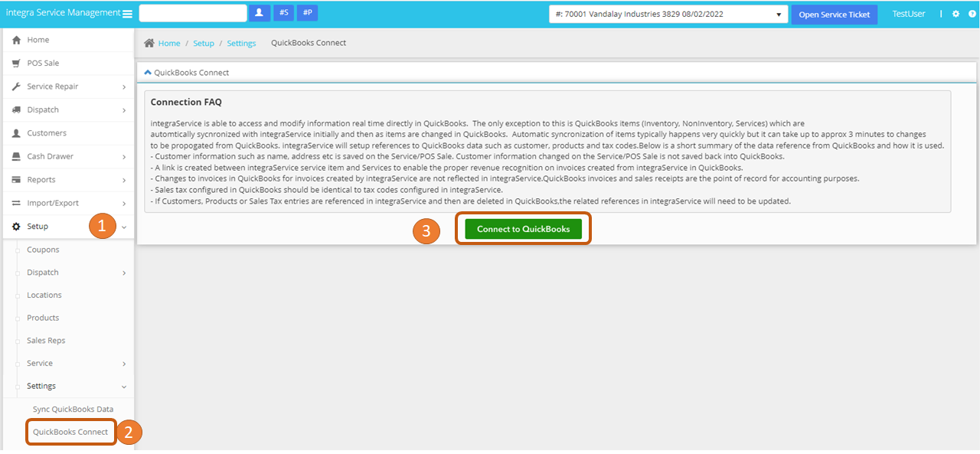Click the Connect to QuickBooks button

pyautogui.click(x=523, y=229)
